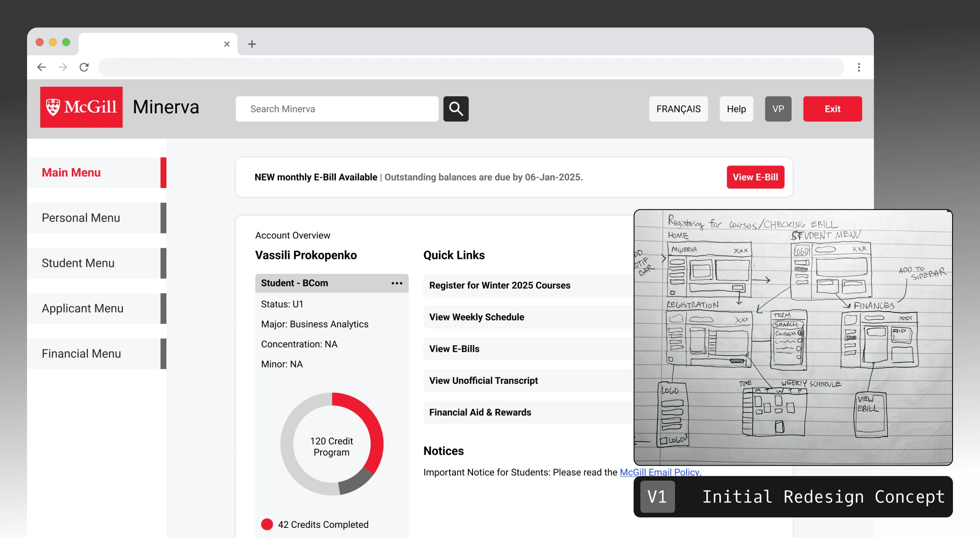The width and height of the screenshot is (980, 538).
Task: Switch language to FRANÇAIS
Action: pyautogui.click(x=678, y=109)
